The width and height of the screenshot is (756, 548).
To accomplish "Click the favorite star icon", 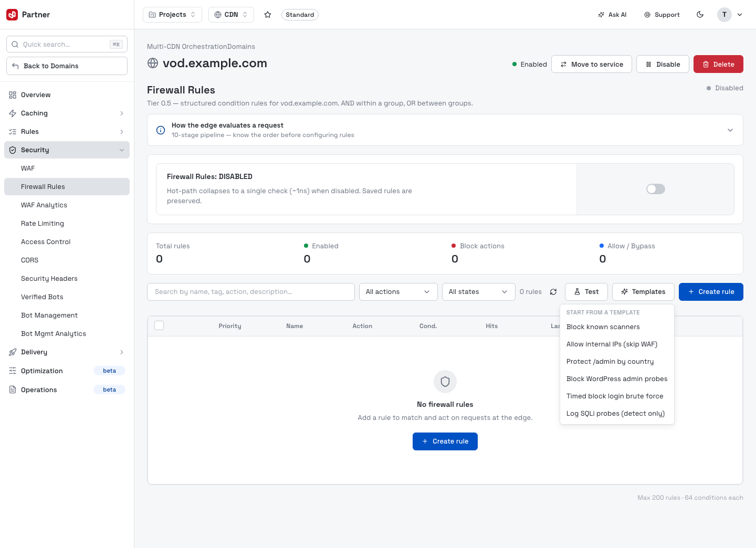I will [x=268, y=15].
